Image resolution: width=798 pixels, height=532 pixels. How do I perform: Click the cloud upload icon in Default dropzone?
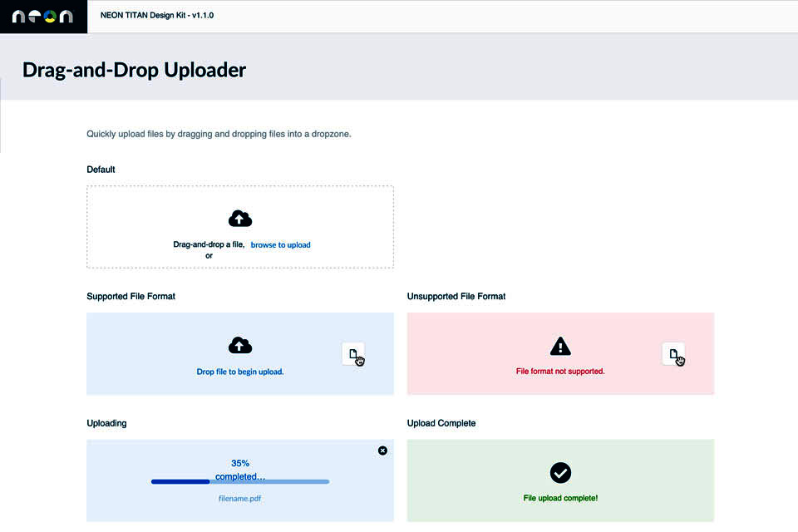click(x=240, y=219)
